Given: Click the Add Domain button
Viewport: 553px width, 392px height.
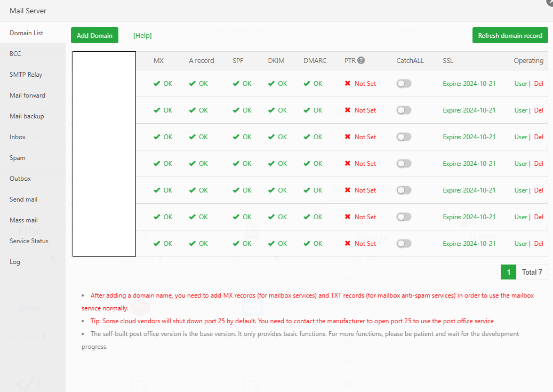Looking at the screenshot, I should click(x=94, y=35).
